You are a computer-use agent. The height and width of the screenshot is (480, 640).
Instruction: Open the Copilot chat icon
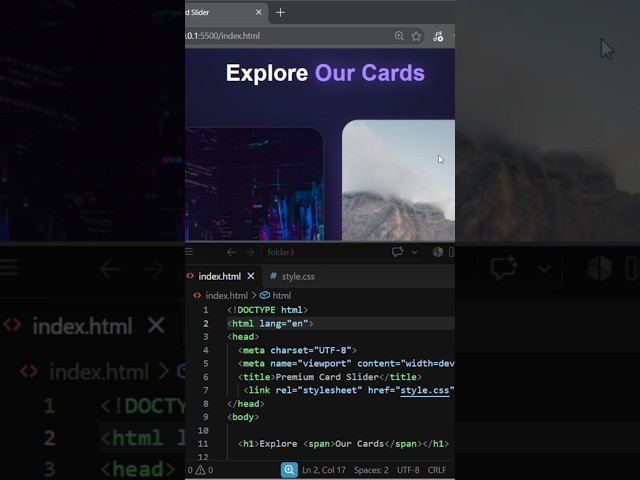398,252
